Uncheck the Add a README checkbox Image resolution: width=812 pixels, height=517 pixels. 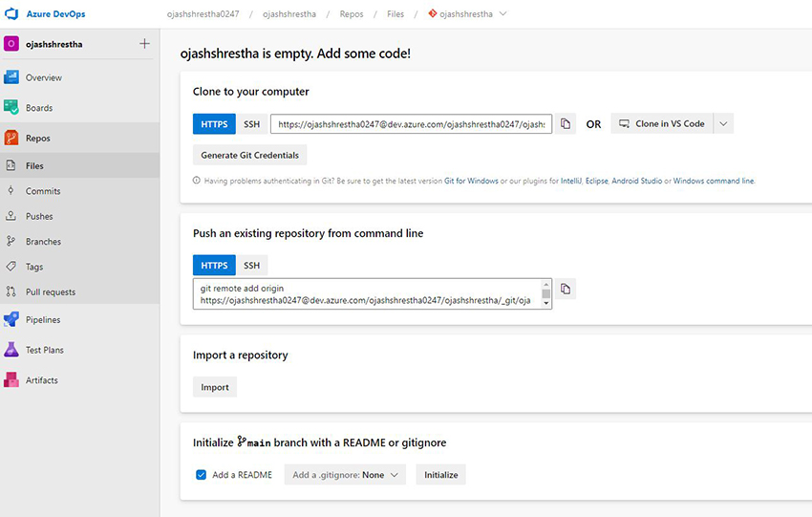(201, 475)
